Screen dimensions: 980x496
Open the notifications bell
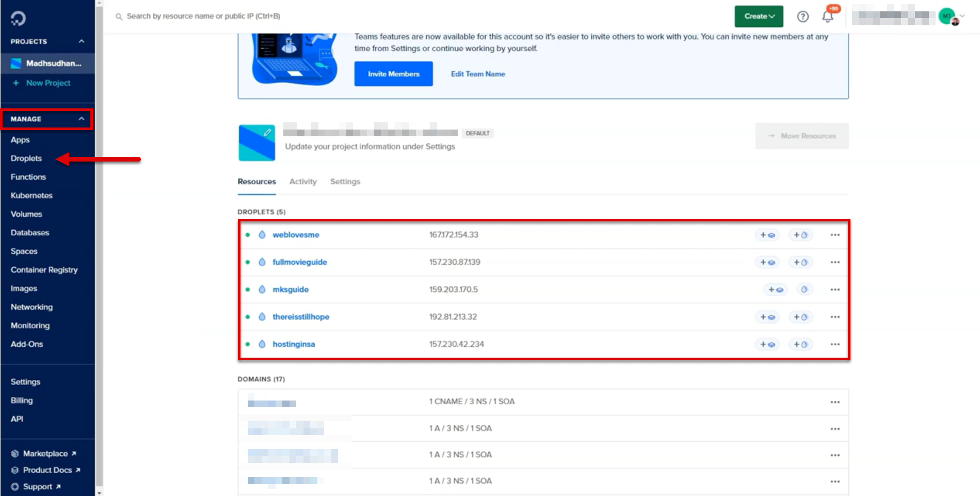coord(828,17)
